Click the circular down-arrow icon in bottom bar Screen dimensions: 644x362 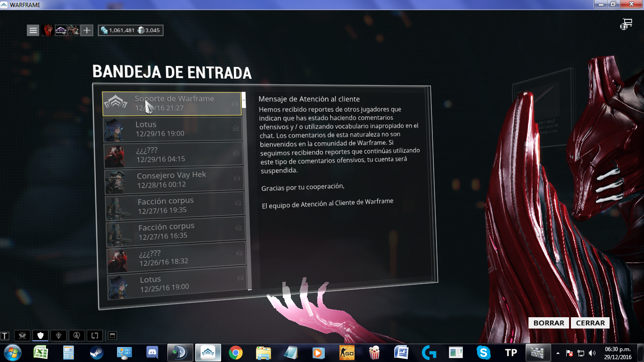point(76,336)
